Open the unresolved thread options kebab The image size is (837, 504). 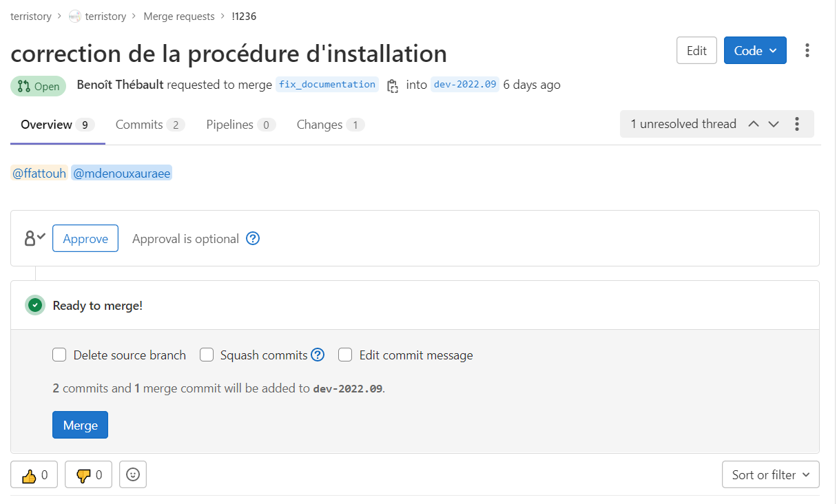(797, 124)
